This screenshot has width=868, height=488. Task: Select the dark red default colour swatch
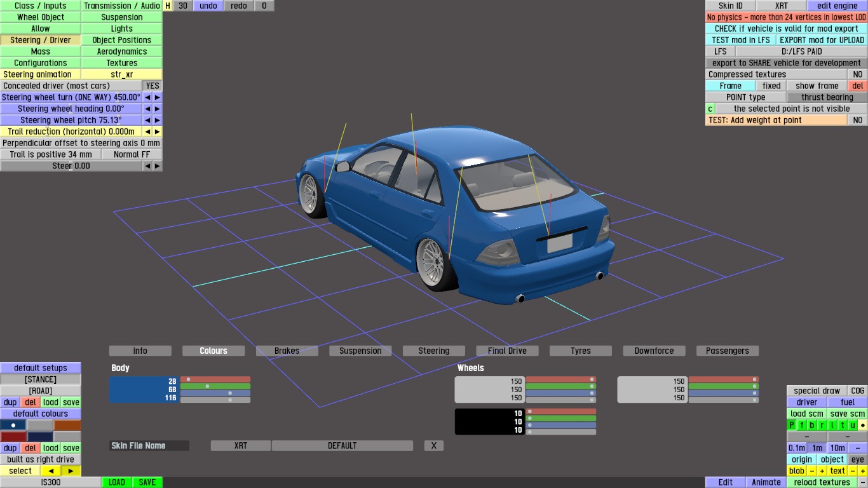coord(13,437)
